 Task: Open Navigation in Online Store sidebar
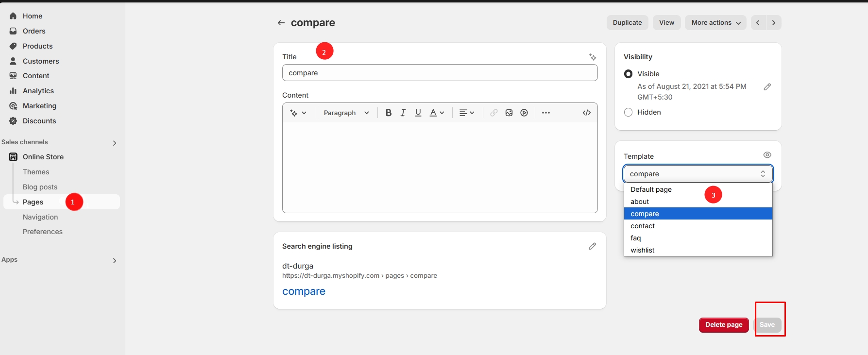tap(40, 217)
